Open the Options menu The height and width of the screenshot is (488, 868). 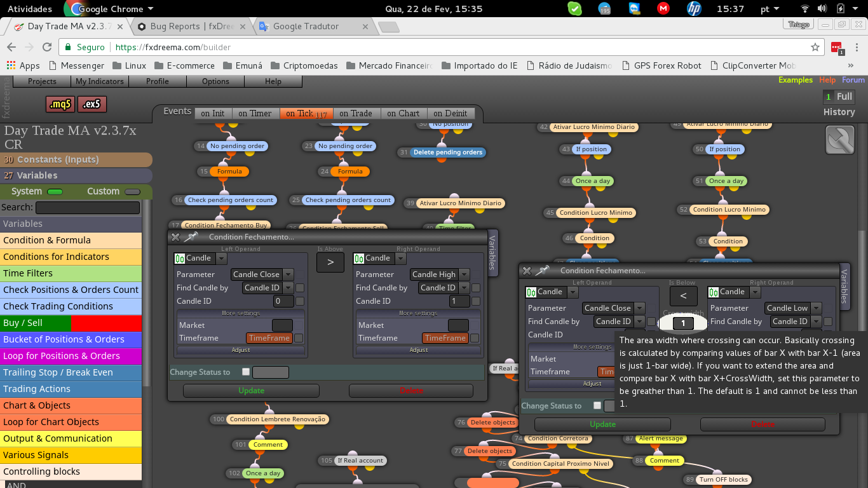[x=215, y=81]
